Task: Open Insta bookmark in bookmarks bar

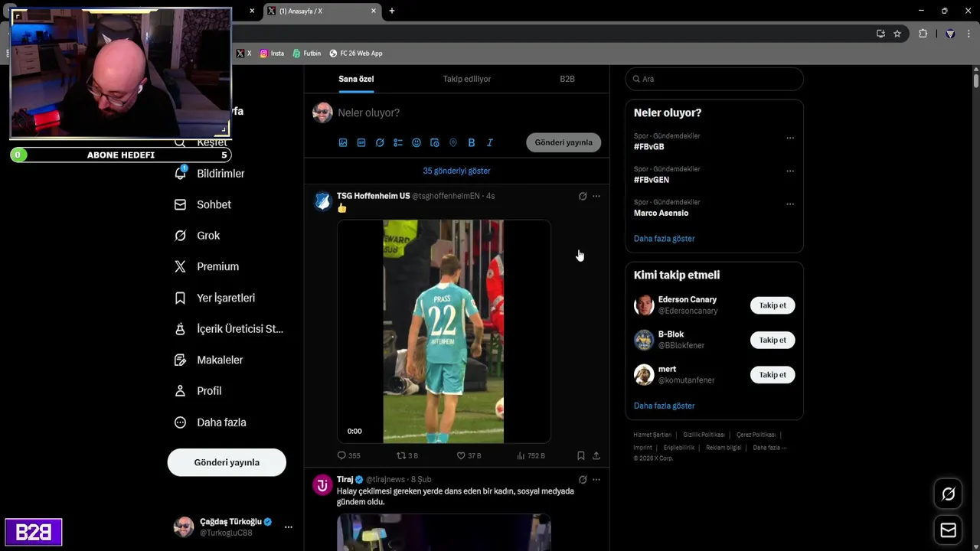Action: click(x=272, y=54)
